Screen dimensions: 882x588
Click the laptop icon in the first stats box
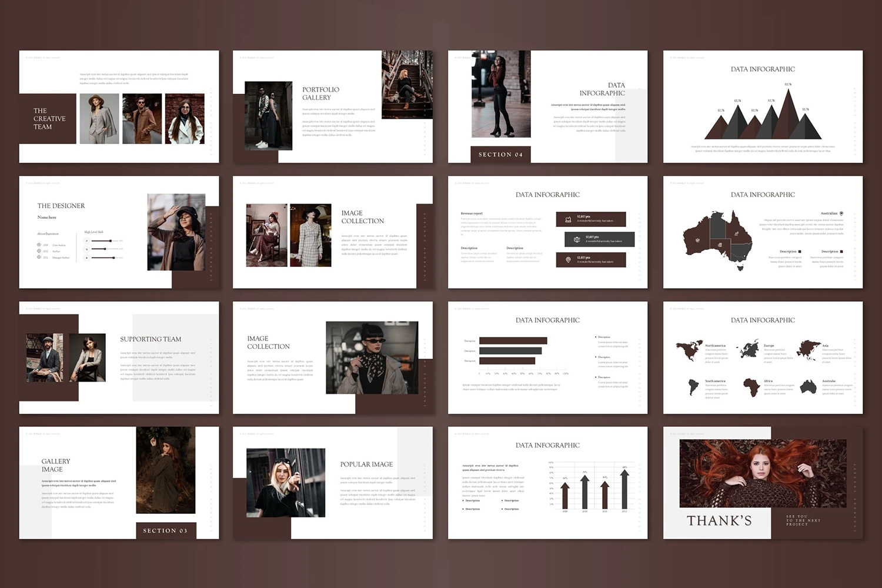568,219
